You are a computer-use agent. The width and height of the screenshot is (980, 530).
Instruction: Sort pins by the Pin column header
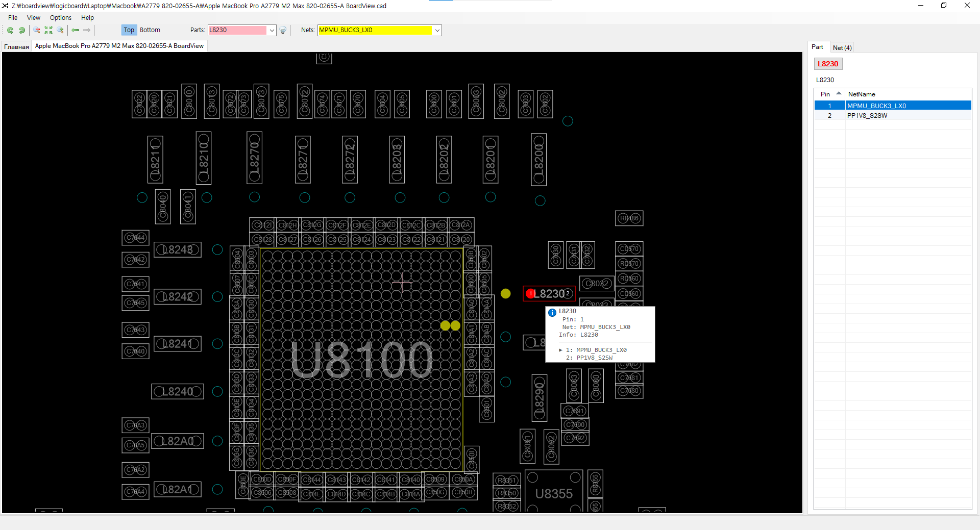[x=829, y=94]
